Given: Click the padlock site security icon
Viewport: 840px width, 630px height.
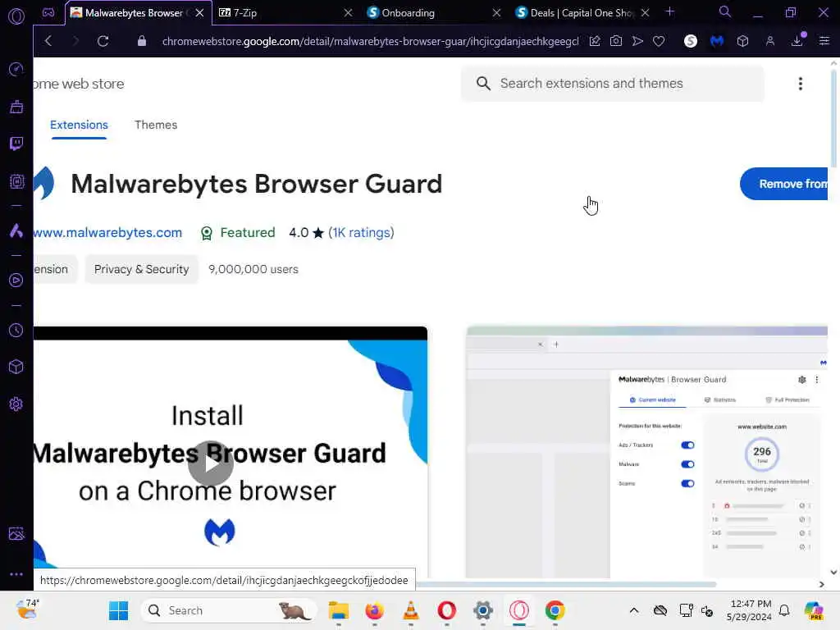Looking at the screenshot, I should coord(141,41).
